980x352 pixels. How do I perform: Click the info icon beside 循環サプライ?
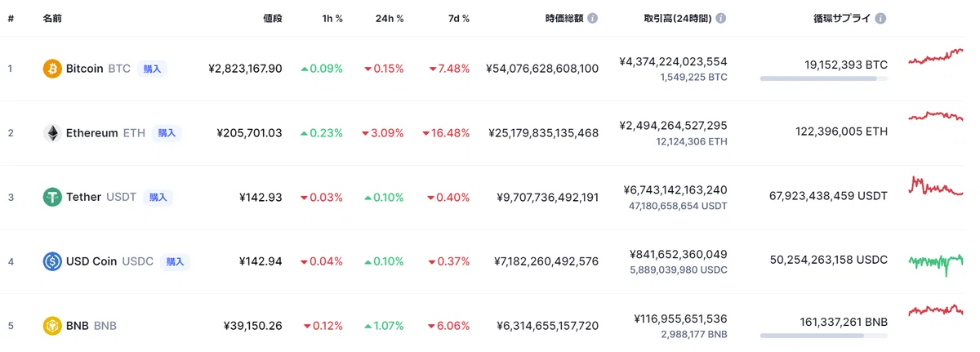pyautogui.click(x=881, y=18)
